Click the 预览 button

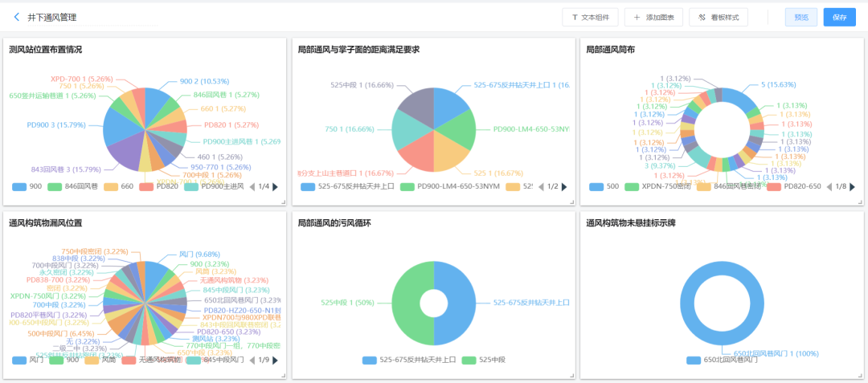[x=800, y=18]
